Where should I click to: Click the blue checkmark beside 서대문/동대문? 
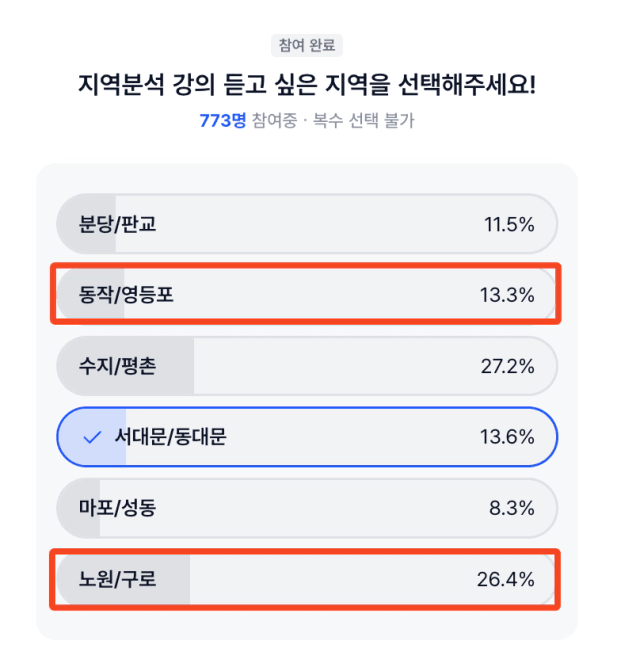[x=92, y=437]
